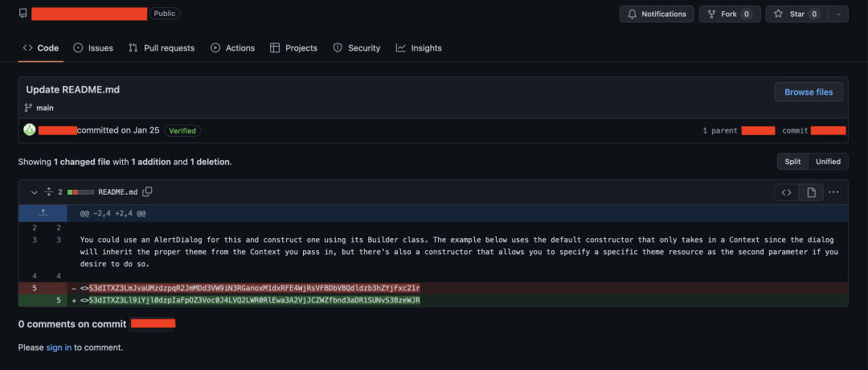Go to the Actions tab

click(232, 48)
